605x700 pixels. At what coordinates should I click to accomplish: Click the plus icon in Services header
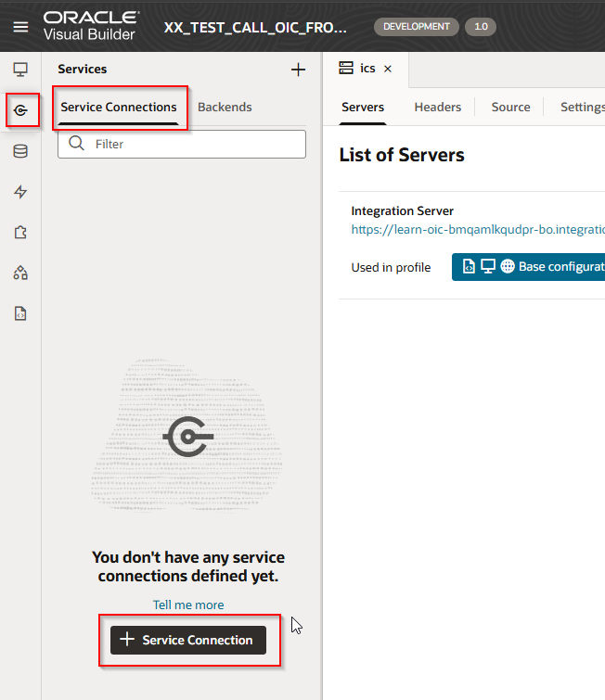[x=298, y=70]
